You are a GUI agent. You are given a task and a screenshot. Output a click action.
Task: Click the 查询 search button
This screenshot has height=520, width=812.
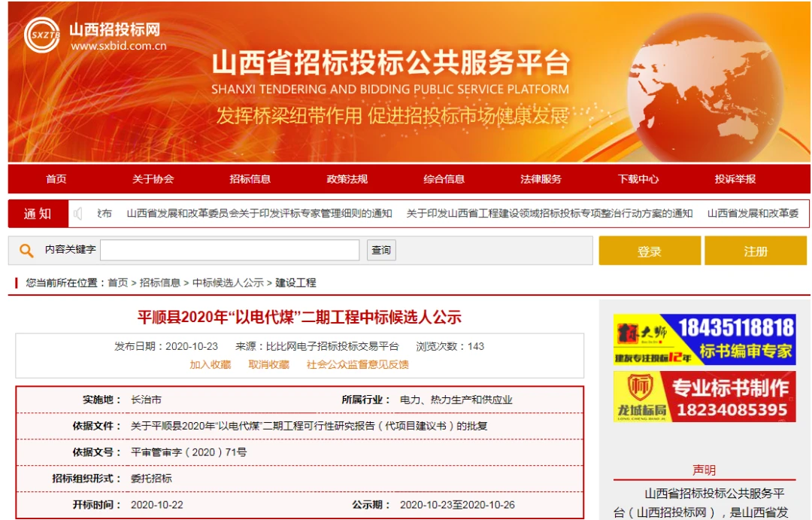[381, 250]
